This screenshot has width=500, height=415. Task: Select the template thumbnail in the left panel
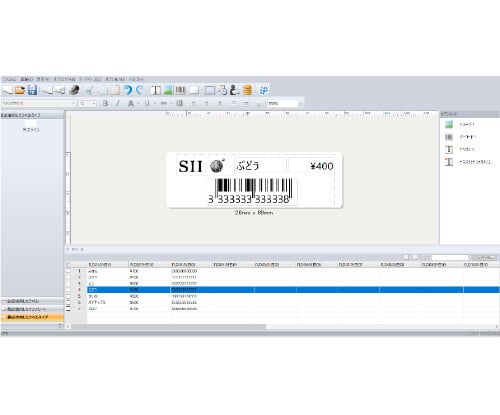point(31,126)
